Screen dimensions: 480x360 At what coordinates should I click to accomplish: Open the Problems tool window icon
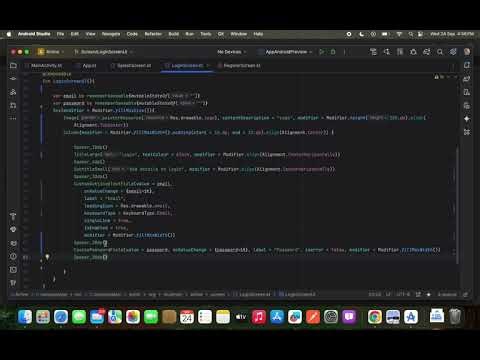[13, 256]
